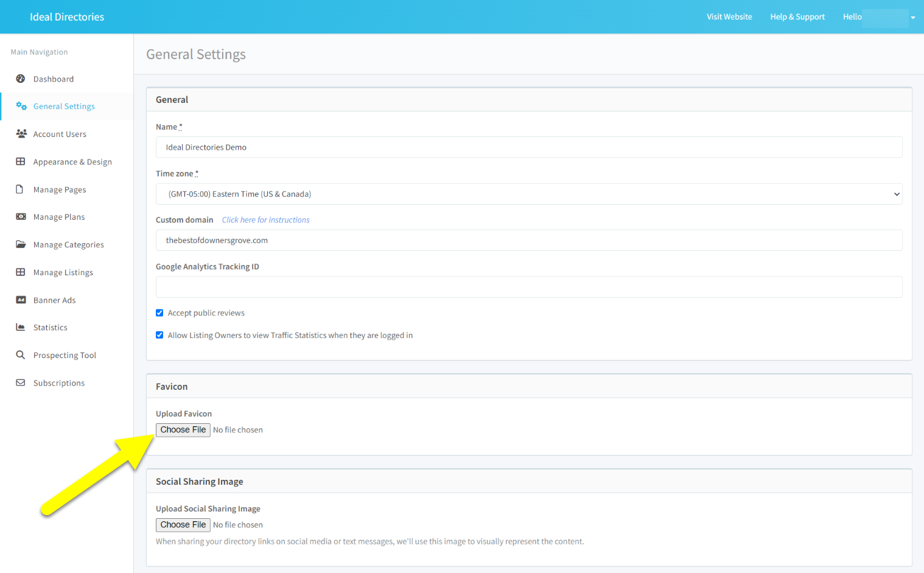Expand the Hello user account dropdown arrow
This screenshot has height=573, width=924.
tap(913, 18)
